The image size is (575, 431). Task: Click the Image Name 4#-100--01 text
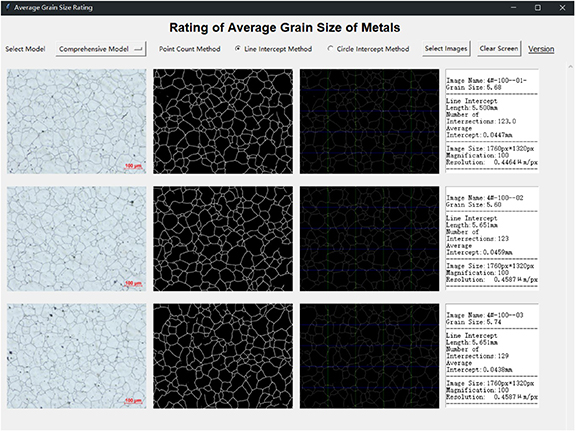[x=486, y=80]
